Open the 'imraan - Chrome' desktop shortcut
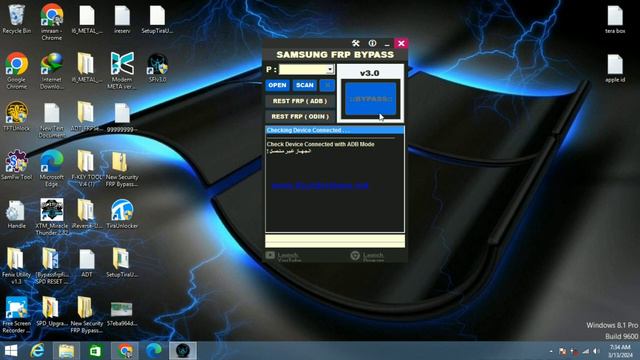Image resolution: width=640 pixels, height=360 pixels. 51,22
